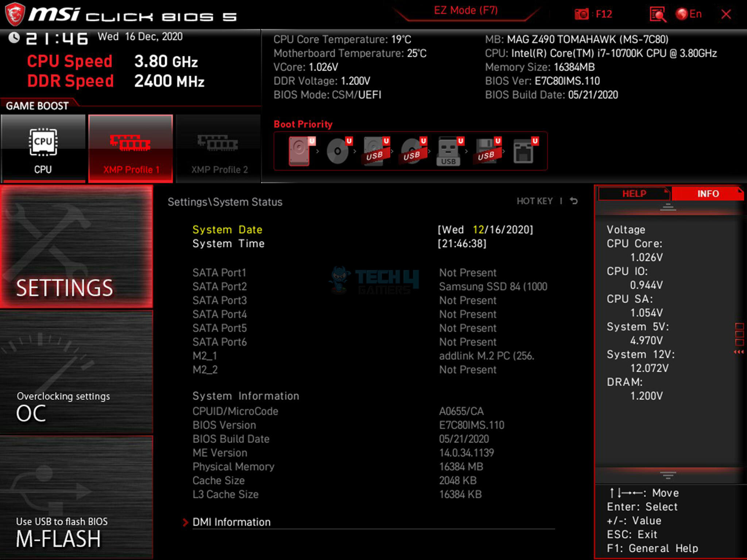
Task: Click the HOT KEY label
Action: click(535, 201)
